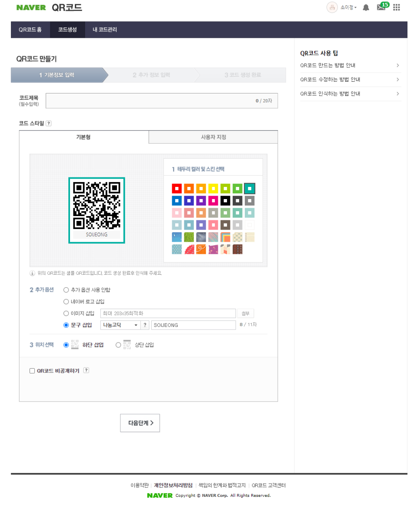
Task: Open the 개인정보처리방침 footer link
Action: tap(173, 486)
